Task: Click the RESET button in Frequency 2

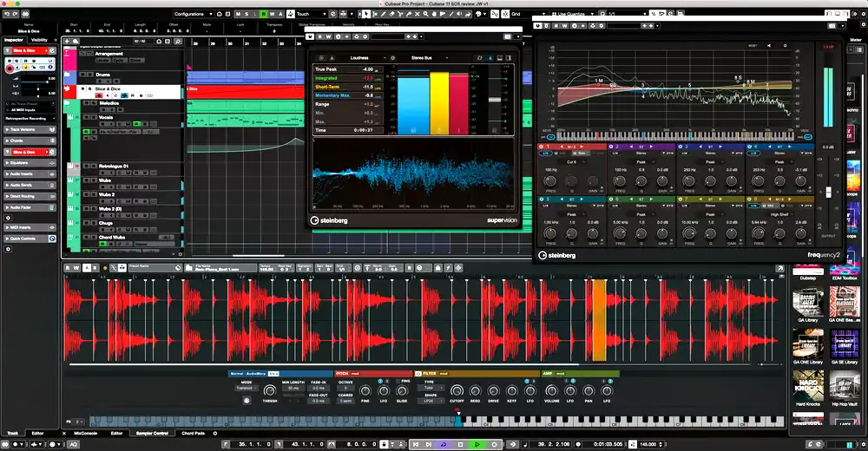Action: tap(753, 45)
